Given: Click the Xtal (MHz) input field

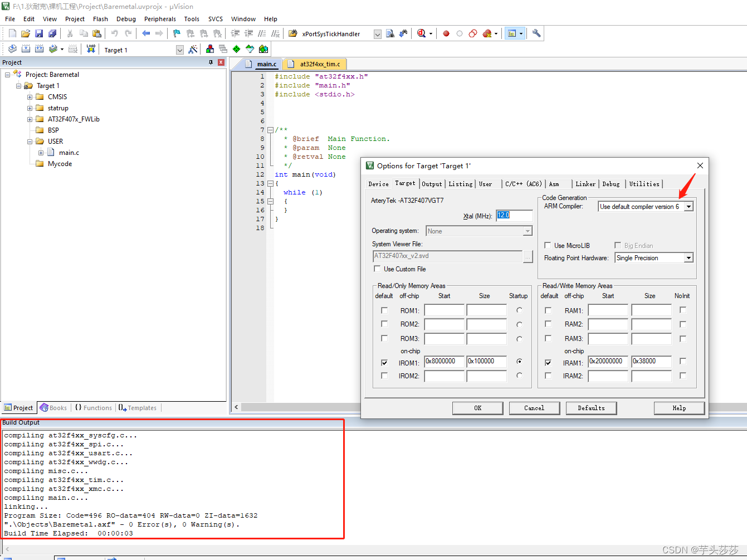Looking at the screenshot, I should click(514, 215).
